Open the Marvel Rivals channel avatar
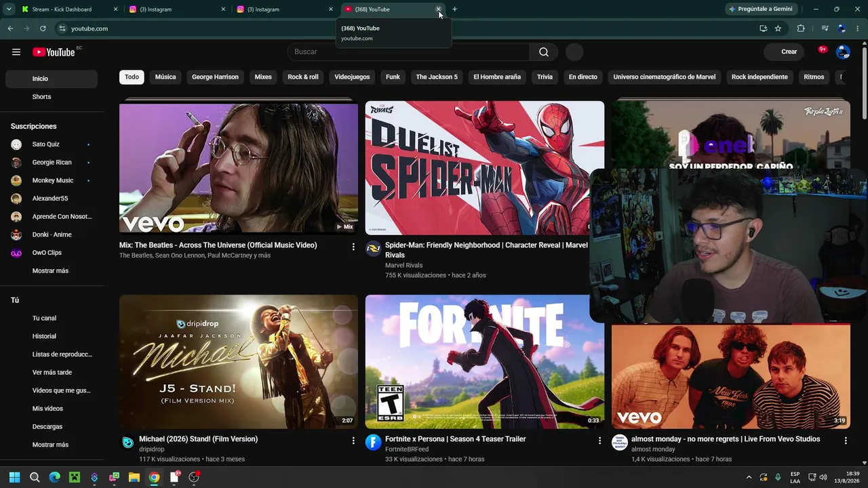This screenshot has width=868, height=488. tap(373, 249)
